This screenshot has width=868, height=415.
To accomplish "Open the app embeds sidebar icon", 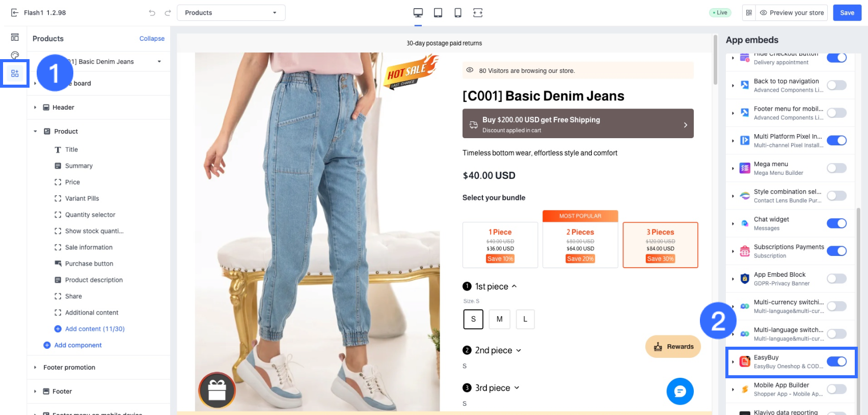I will tap(15, 73).
